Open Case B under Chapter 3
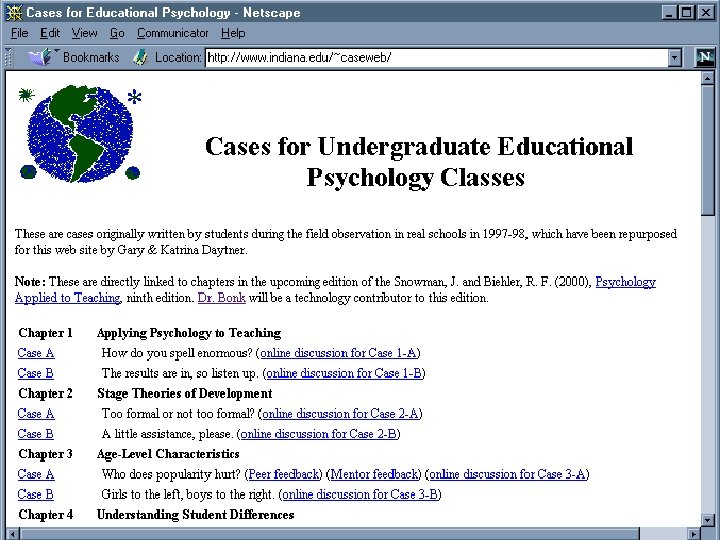This screenshot has height=540, width=720. pyautogui.click(x=35, y=494)
